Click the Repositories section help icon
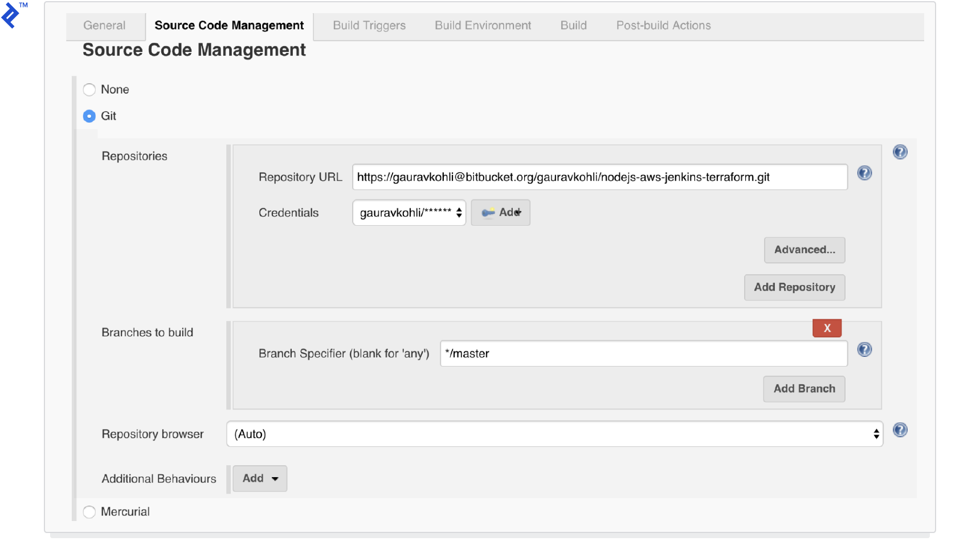Screen dimensions: 980x541 (x=900, y=152)
